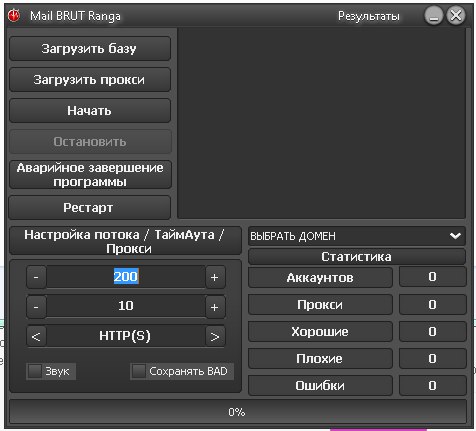The height and width of the screenshot is (431, 476).
Task: Enable the Звук checkbox
Action: click(x=35, y=371)
